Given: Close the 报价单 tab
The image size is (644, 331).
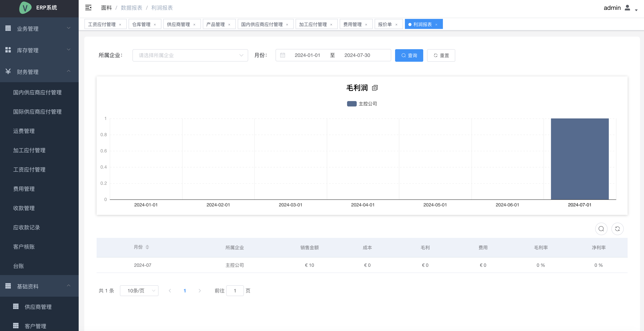Looking at the screenshot, I should pos(396,24).
